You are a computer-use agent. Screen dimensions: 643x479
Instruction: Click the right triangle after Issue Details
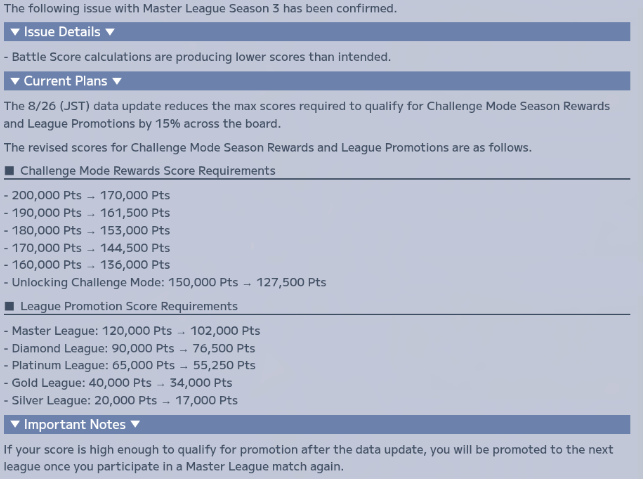[x=110, y=32]
